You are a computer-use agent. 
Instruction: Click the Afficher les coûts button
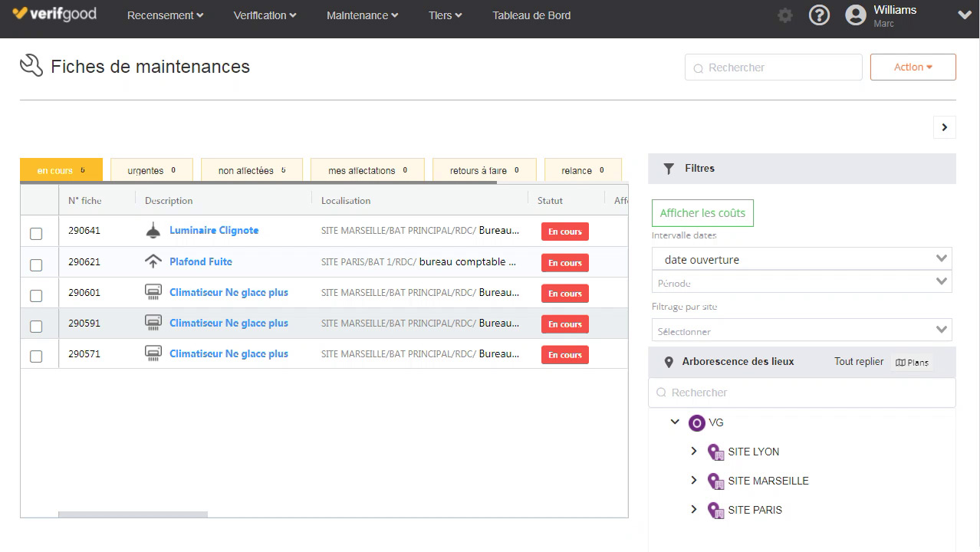702,213
